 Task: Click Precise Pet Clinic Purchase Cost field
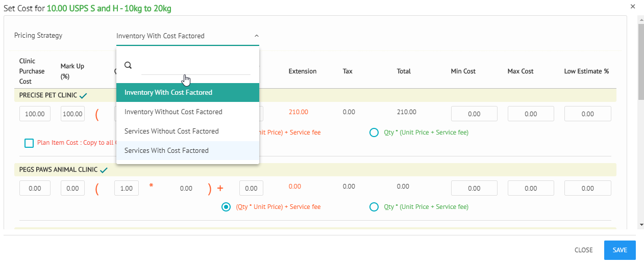35,114
